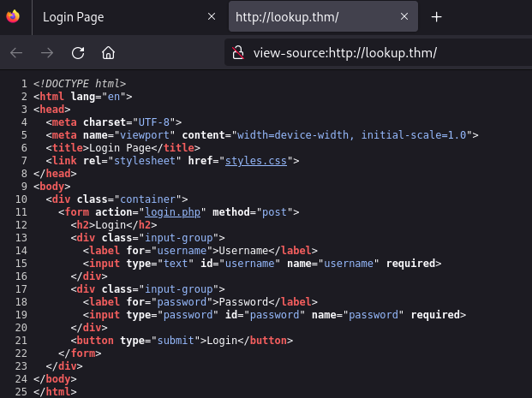Open the Home page

pyautogui.click(x=108, y=53)
